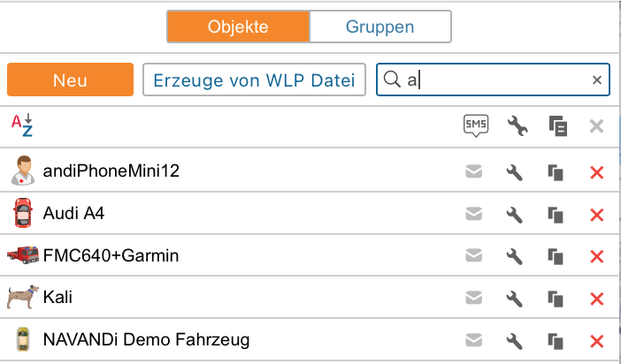This screenshot has height=364, width=621.
Task: Switch to the Gruppen tab
Action: 380,27
